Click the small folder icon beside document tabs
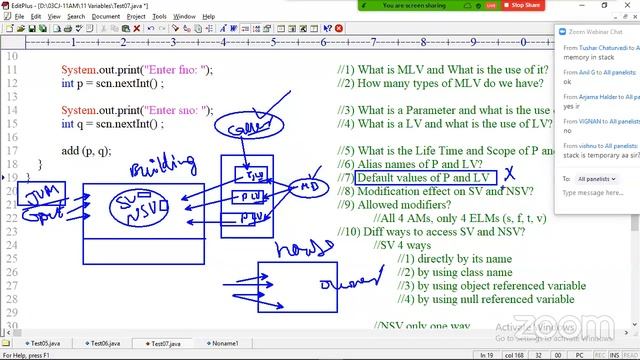Screen dimensions: 640x360 coord(6,344)
